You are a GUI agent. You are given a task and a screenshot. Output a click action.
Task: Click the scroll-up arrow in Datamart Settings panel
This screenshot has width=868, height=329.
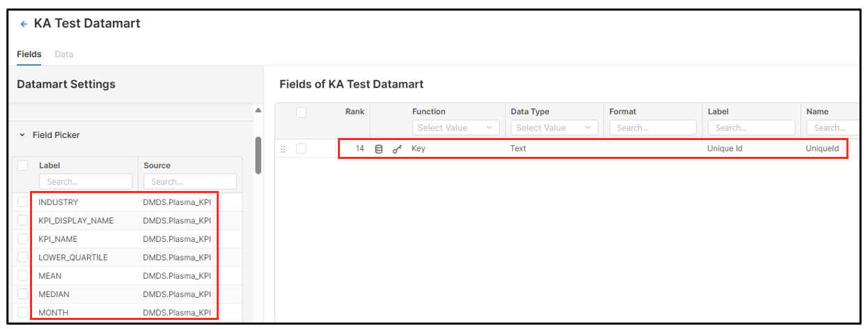point(258,110)
